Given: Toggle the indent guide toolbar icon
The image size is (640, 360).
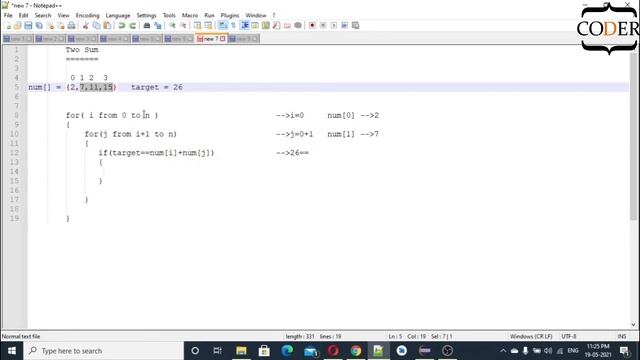Looking at the screenshot, I should tap(244, 26).
